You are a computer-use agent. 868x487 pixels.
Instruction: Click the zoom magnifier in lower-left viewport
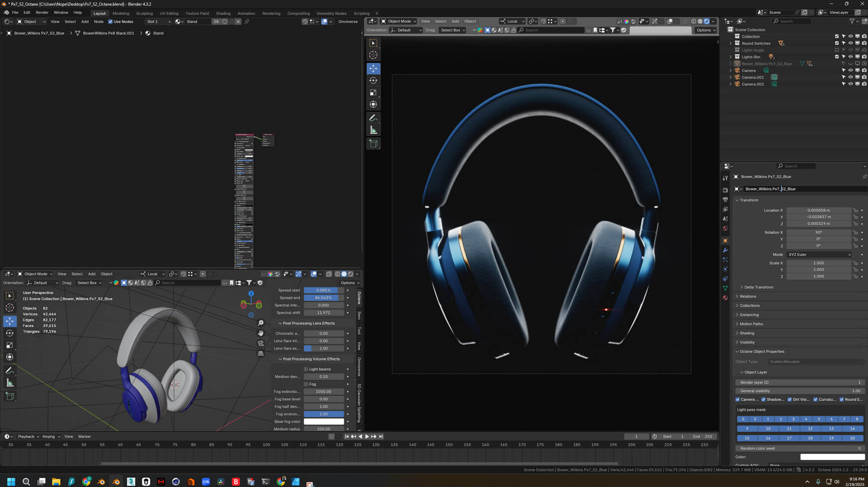coord(260,323)
